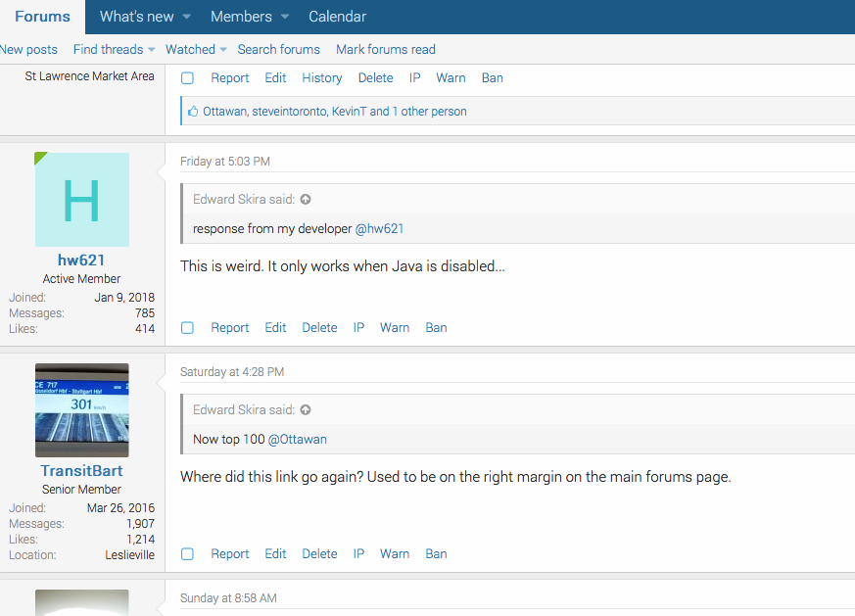Click the up-arrow icon in hw621's quote
The width and height of the screenshot is (855, 616).
point(306,200)
